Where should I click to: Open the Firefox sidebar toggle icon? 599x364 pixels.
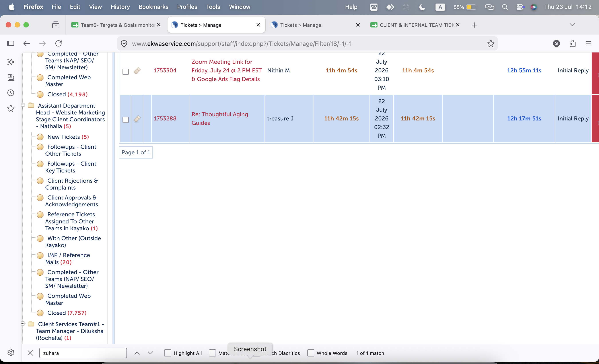click(x=11, y=43)
